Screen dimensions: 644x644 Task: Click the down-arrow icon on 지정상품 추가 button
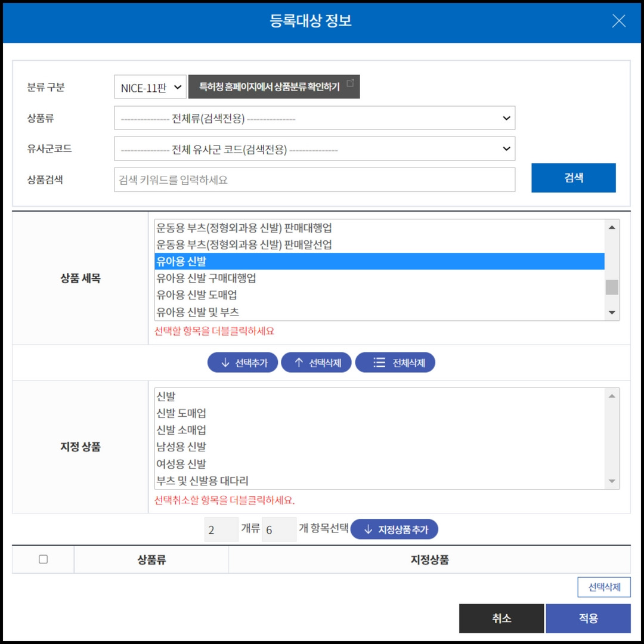pos(369,529)
